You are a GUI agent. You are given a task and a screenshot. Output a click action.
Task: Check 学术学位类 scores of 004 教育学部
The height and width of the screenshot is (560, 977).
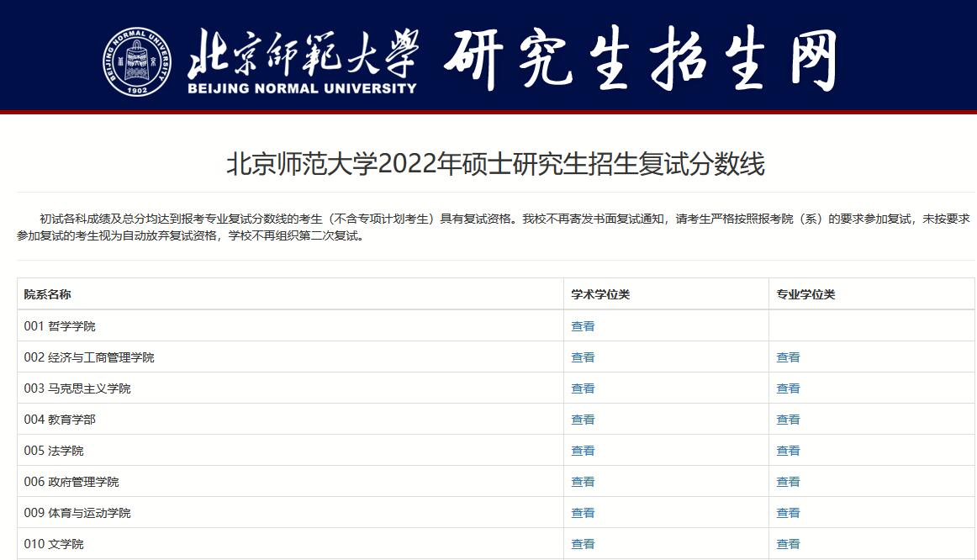click(582, 419)
